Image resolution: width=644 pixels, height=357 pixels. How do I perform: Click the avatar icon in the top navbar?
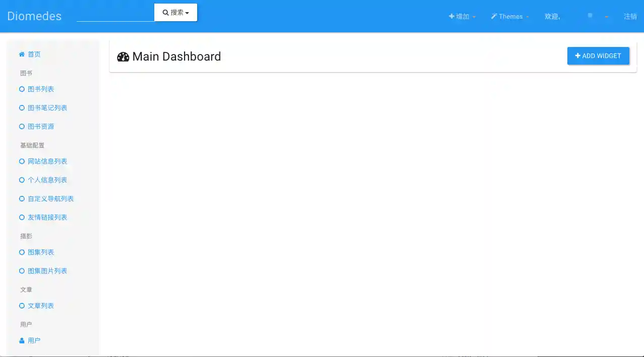point(590,16)
